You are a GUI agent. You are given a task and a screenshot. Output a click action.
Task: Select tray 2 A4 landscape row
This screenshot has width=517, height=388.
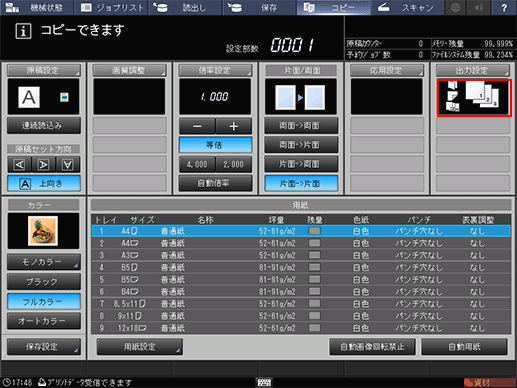click(301, 243)
